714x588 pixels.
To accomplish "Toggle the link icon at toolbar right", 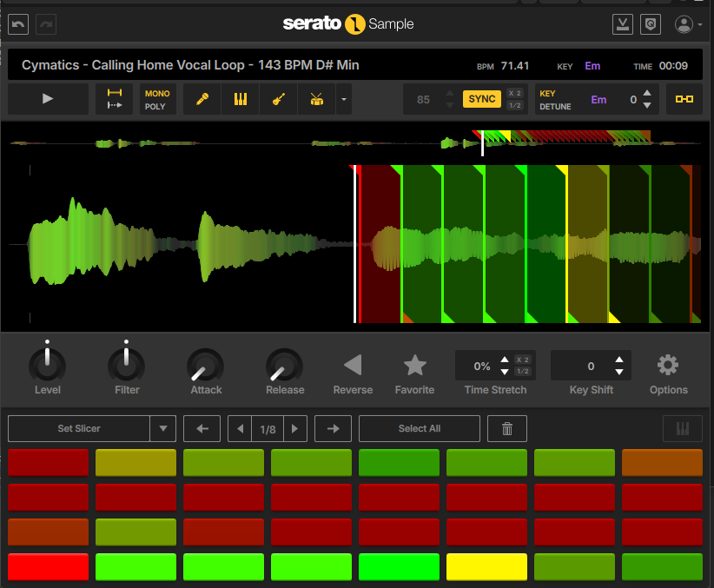I will pos(684,99).
